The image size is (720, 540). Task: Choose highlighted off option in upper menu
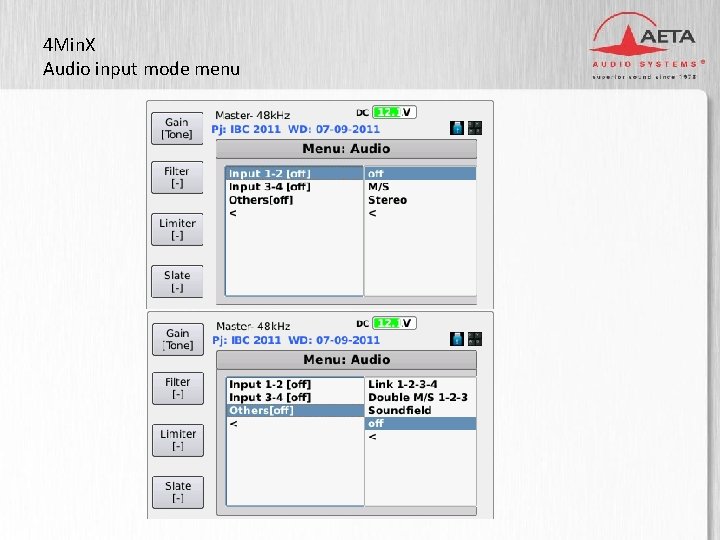[420, 174]
